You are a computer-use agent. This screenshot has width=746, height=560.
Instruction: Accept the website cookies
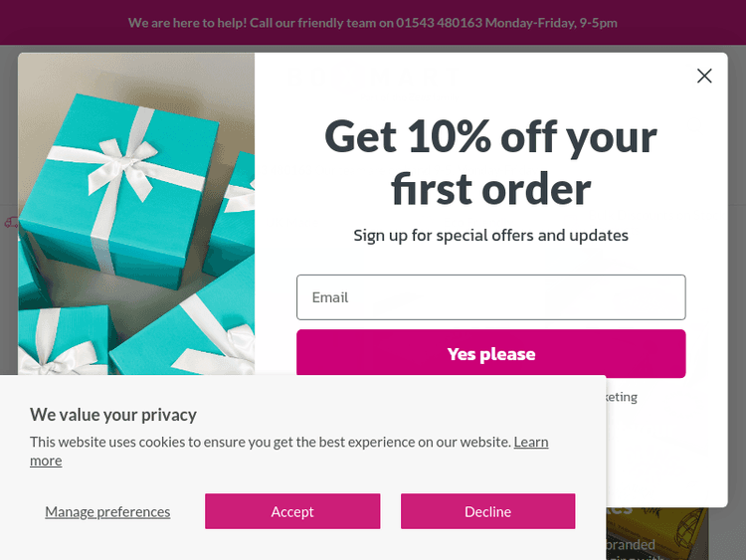tap(292, 511)
